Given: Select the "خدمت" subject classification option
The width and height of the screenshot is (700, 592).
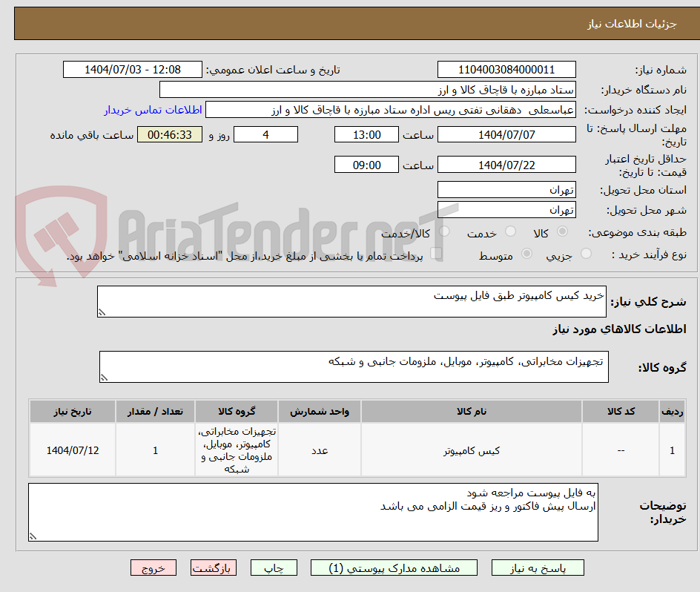Looking at the screenshot, I should point(510,231).
